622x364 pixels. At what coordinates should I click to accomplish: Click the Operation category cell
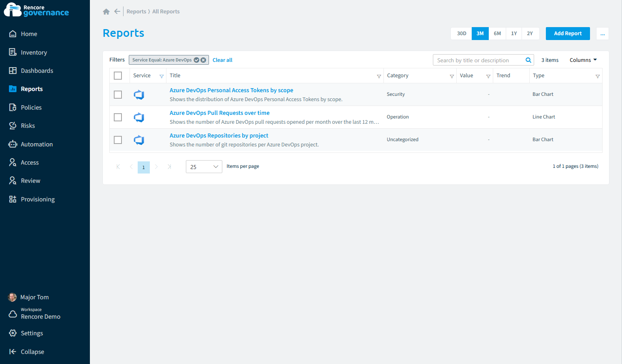[x=398, y=117]
